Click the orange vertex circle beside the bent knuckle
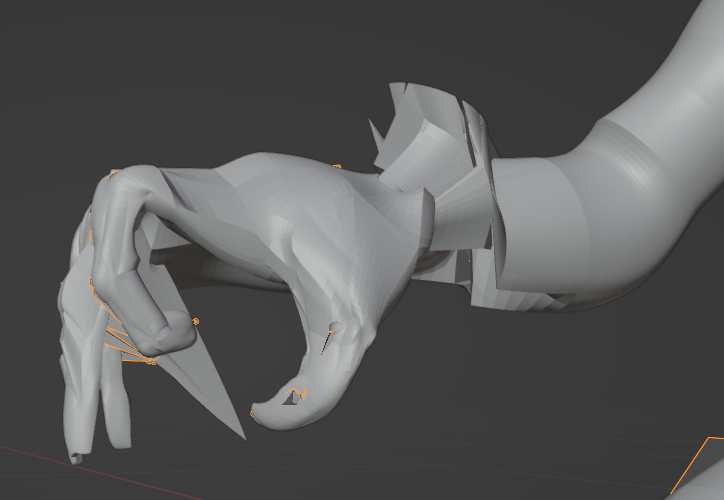 pos(195,321)
